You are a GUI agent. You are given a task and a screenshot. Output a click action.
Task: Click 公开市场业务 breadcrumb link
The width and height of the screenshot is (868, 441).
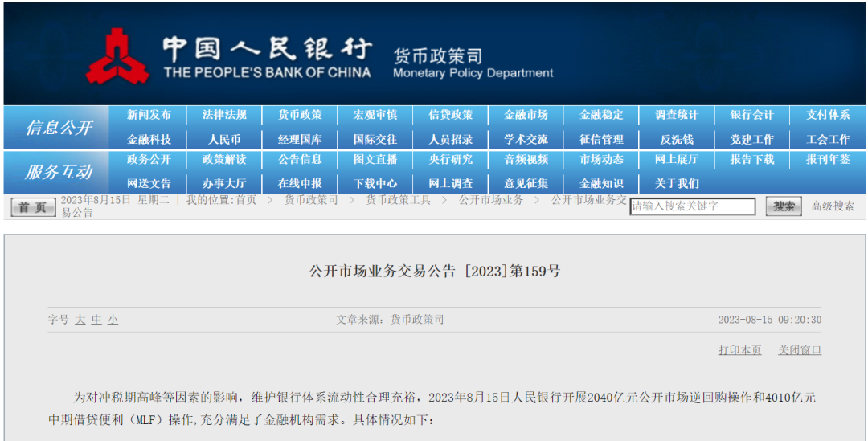coord(490,200)
